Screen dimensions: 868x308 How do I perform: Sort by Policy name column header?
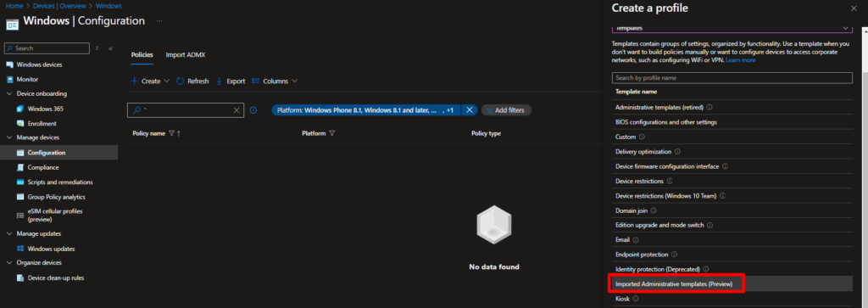pyautogui.click(x=149, y=133)
